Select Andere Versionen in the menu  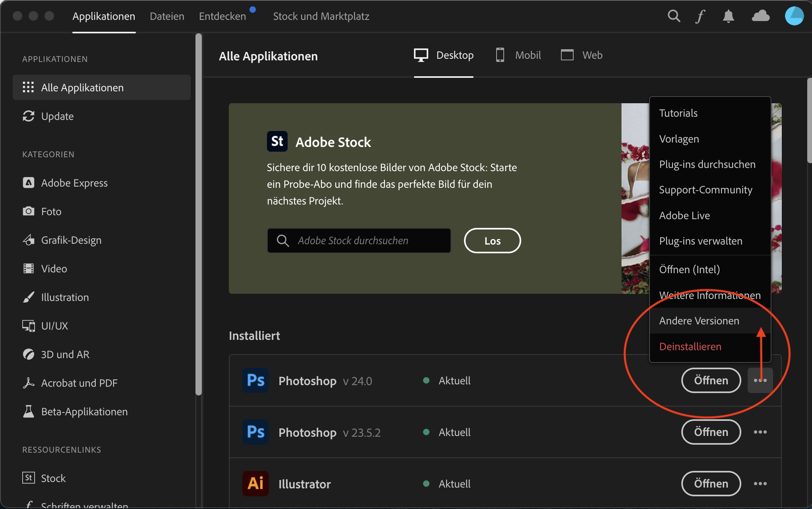click(x=699, y=321)
